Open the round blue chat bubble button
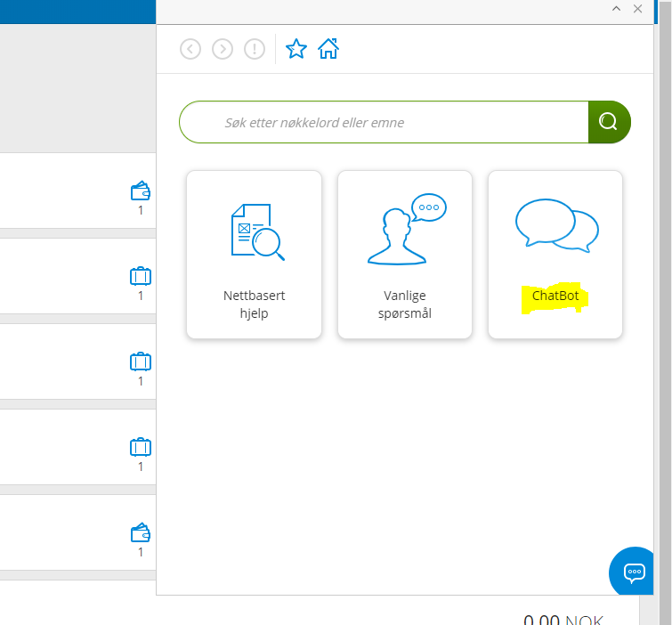 [632, 571]
